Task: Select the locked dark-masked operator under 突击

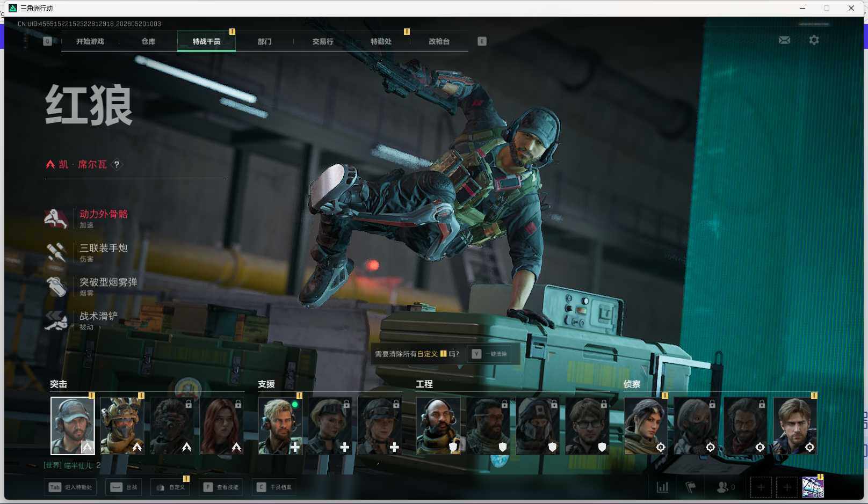Action: [172, 426]
